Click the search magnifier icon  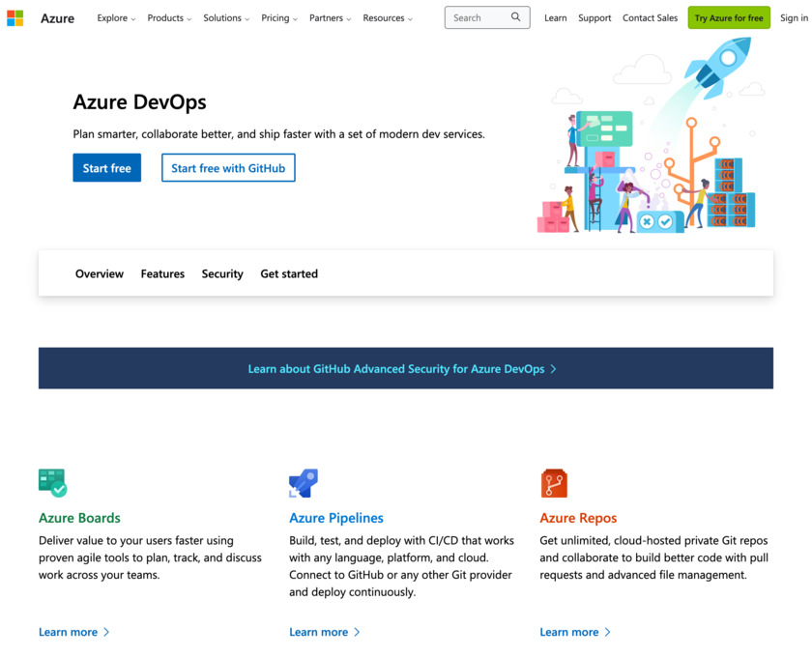point(515,17)
